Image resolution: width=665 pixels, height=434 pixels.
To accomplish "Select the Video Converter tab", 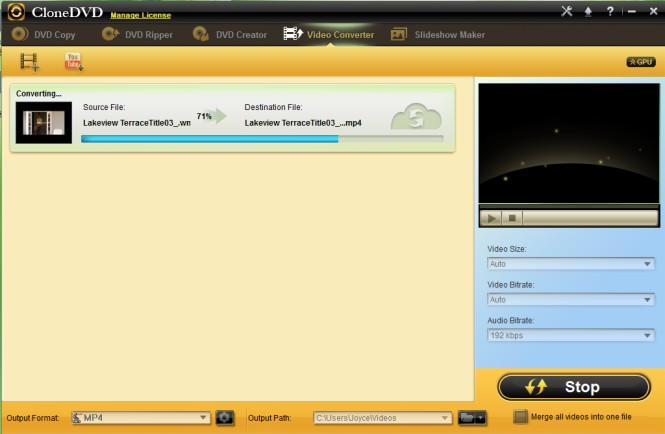I will [x=329, y=35].
